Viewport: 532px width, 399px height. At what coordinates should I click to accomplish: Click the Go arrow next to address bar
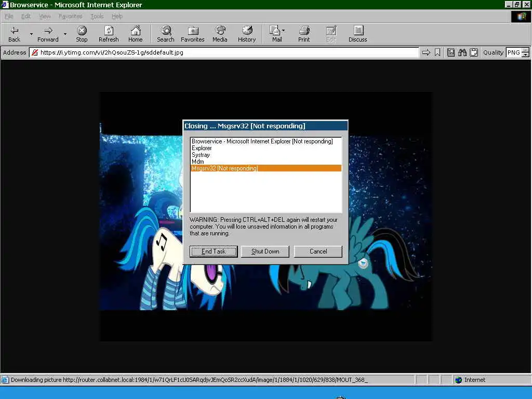(426, 52)
